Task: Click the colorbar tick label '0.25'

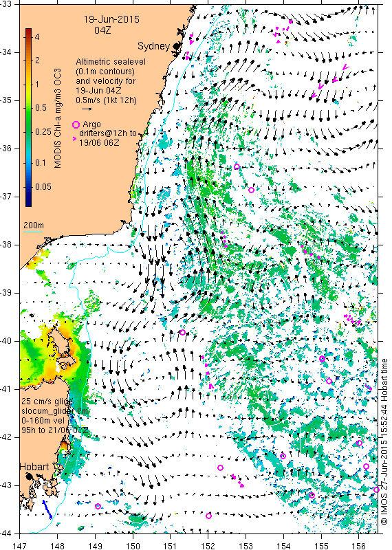Action: [x=43, y=131]
